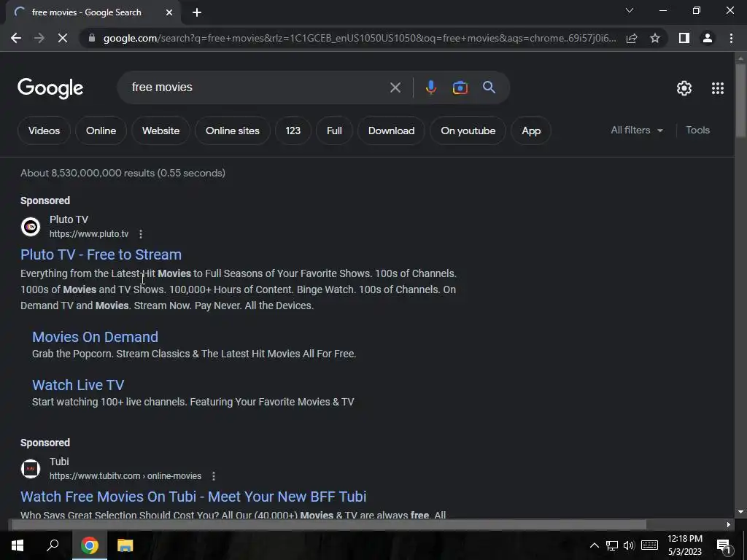Image resolution: width=747 pixels, height=560 pixels.
Task: Bookmark this page with the star icon
Action: tap(655, 38)
